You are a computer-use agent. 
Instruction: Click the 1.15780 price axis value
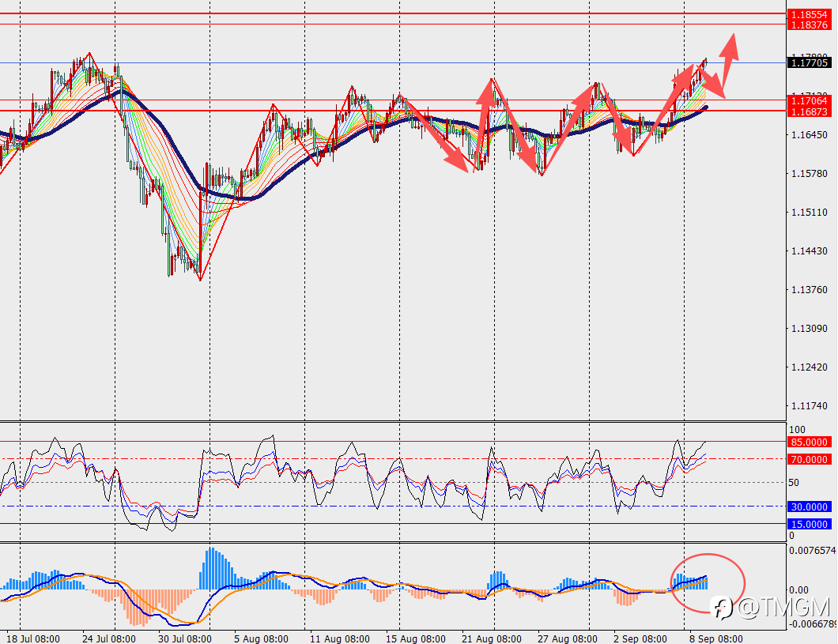point(809,174)
